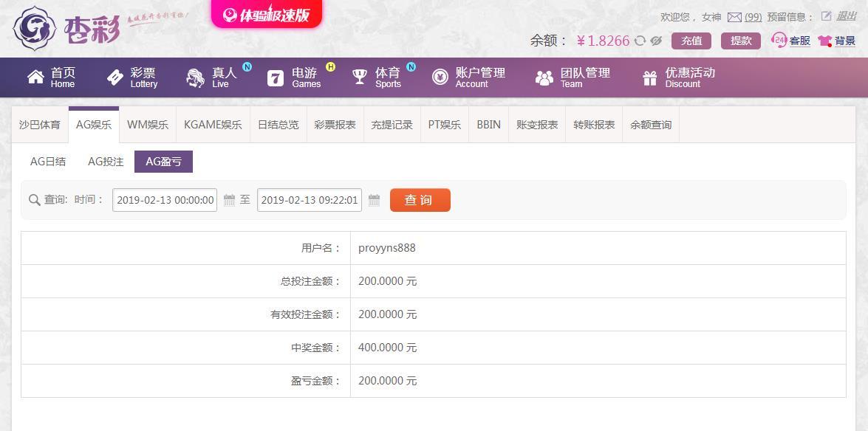Click the 充值 recharge button

(691, 41)
